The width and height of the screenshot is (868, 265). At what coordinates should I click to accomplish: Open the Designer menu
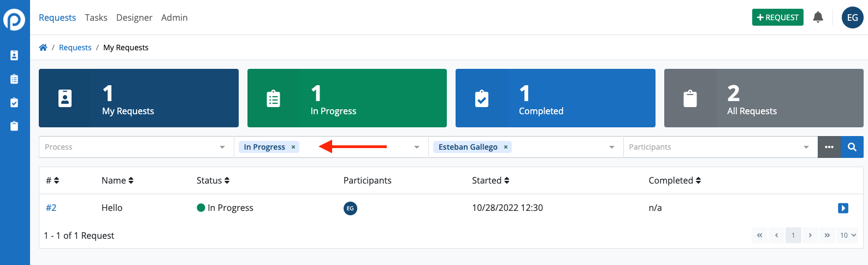134,17
